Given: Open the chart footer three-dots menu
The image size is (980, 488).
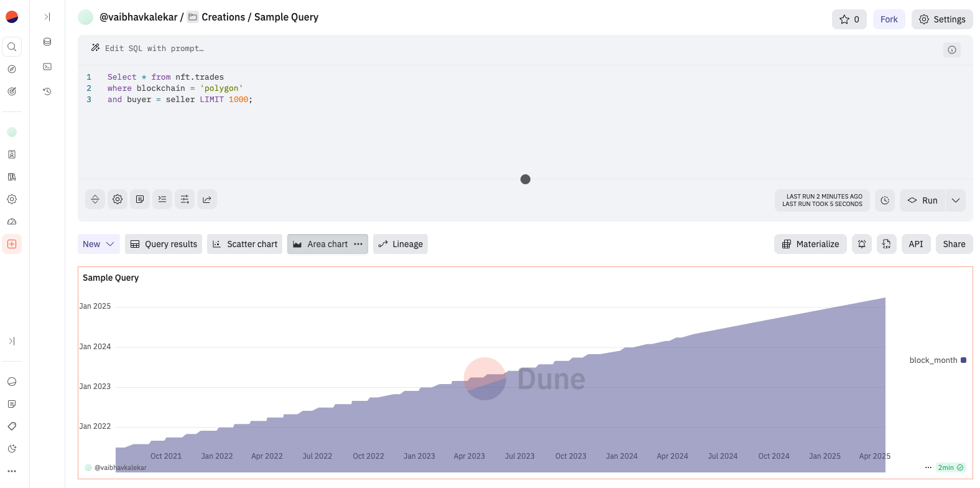Looking at the screenshot, I should (928, 467).
